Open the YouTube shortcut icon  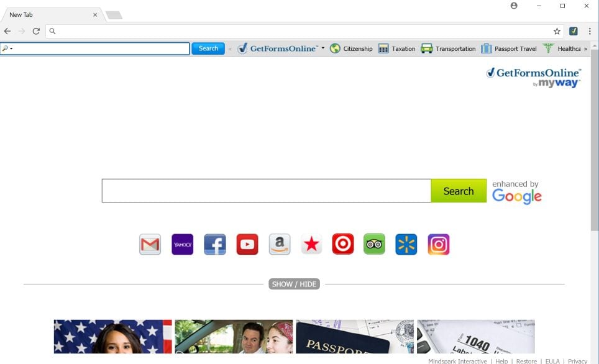pyautogui.click(x=247, y=245)
